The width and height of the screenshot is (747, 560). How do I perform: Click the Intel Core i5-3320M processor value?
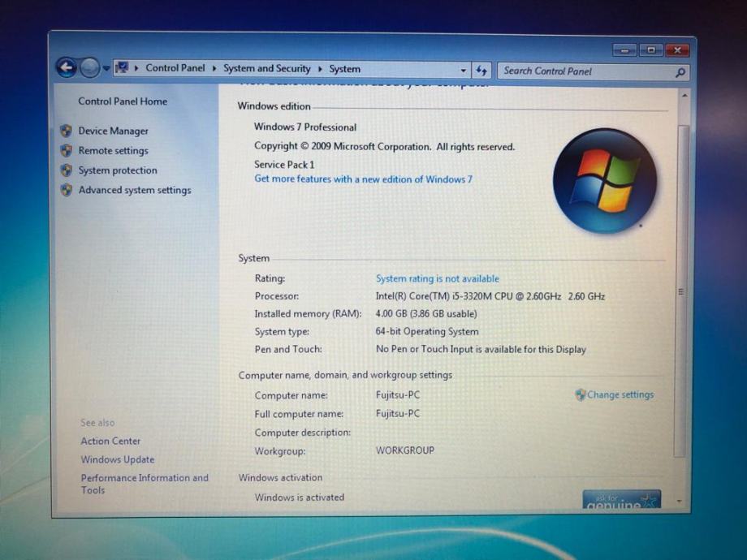[x=490, y=296]
